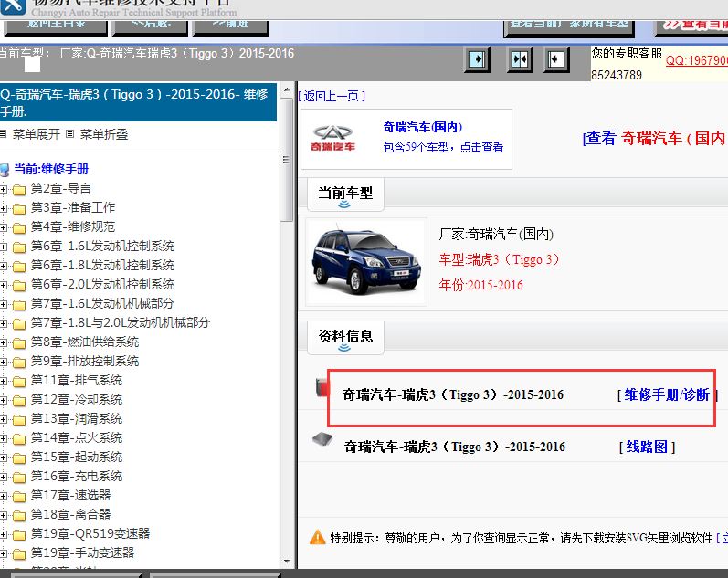This screenshot has width=728, height=578.
Task: Click folder icon of 第17章-速选器
Action: (x=19, y=497)
